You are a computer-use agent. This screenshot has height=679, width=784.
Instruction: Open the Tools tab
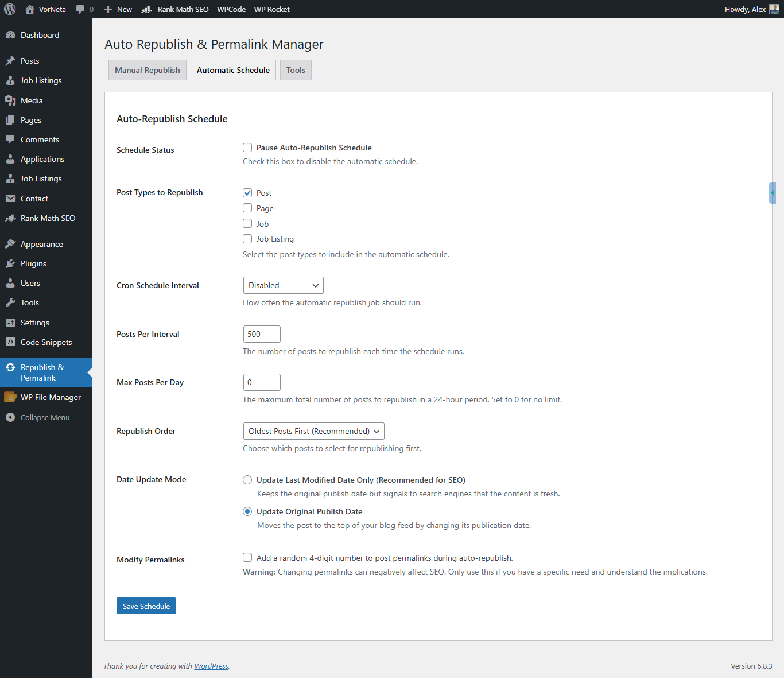295,69
